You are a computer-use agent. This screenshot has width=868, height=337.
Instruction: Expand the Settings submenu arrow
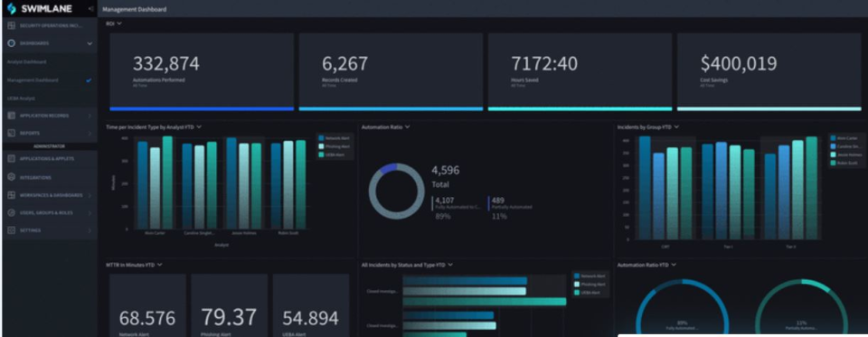[90, 230]
